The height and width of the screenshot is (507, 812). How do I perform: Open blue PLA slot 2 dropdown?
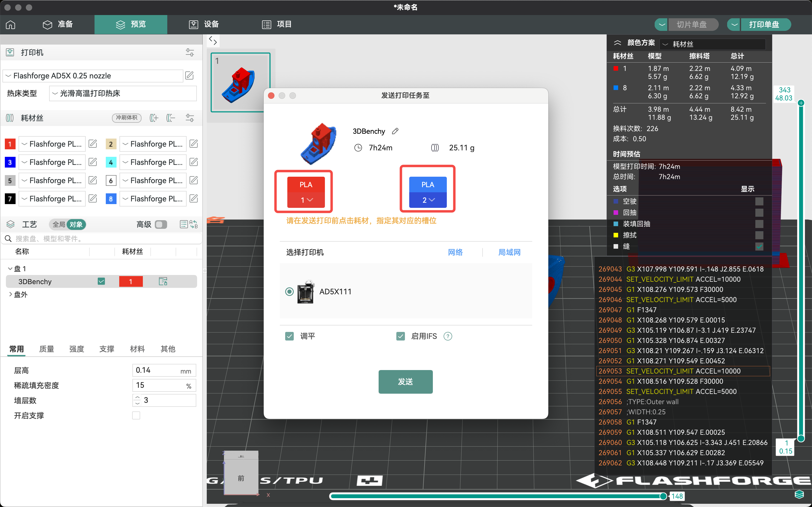428,200
